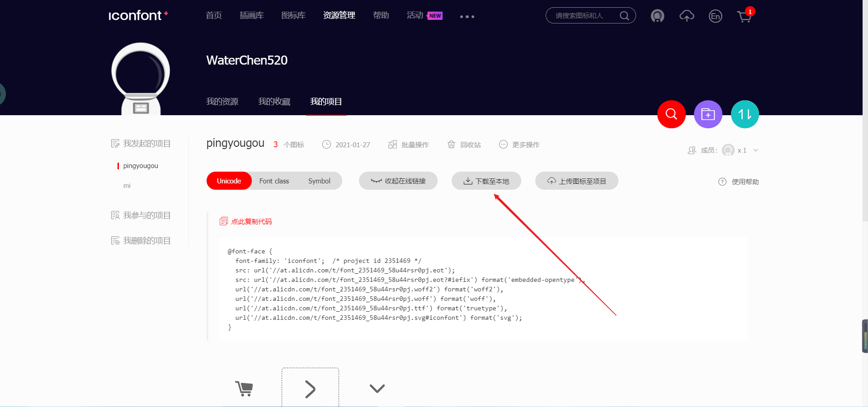The image size is (868, 407).
Task: Open 帮助 in navigation
Action: click(381, 15)
